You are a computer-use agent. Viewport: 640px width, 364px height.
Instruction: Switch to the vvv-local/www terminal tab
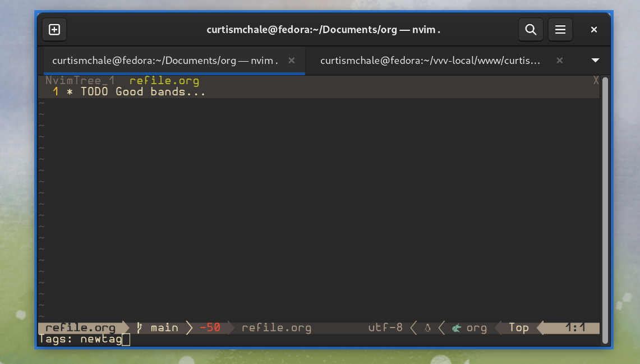(430, 61)
